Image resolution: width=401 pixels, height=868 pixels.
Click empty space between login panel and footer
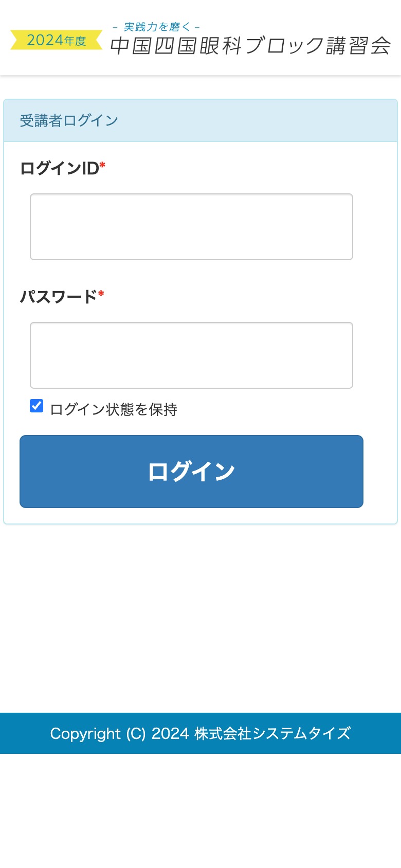(x=200, y=617)
